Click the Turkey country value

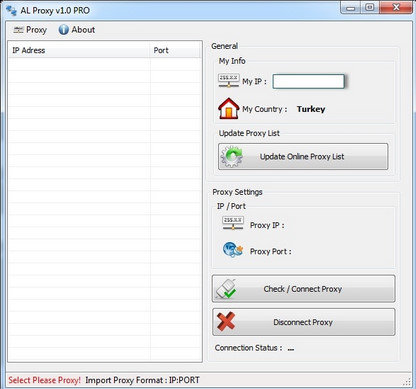[311, 109]
